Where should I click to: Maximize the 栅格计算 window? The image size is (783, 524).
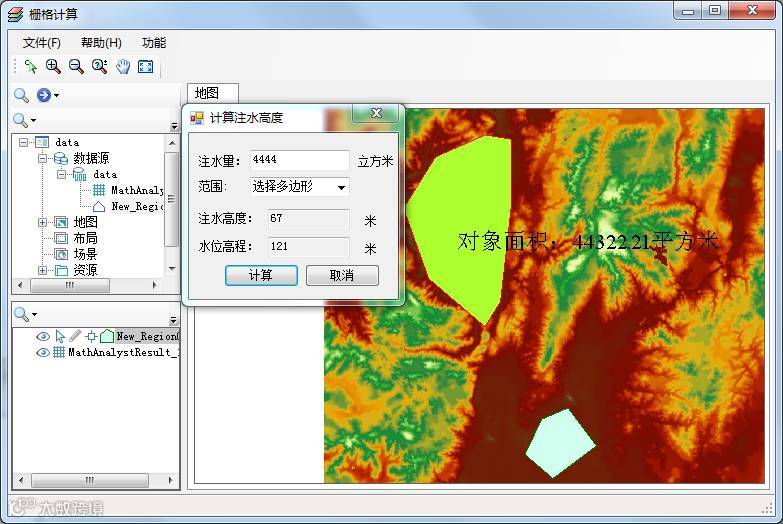pos(715,10)
